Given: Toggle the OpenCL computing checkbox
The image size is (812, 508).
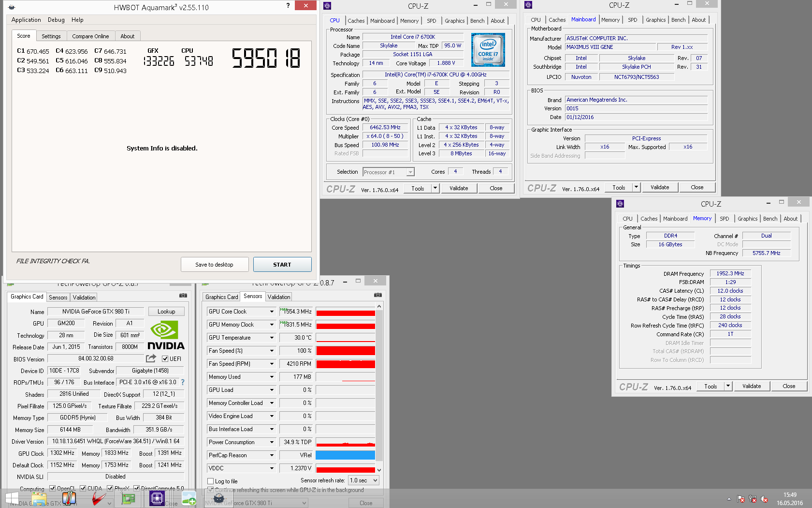Looking at the screenshot, I should coord(52,488).
